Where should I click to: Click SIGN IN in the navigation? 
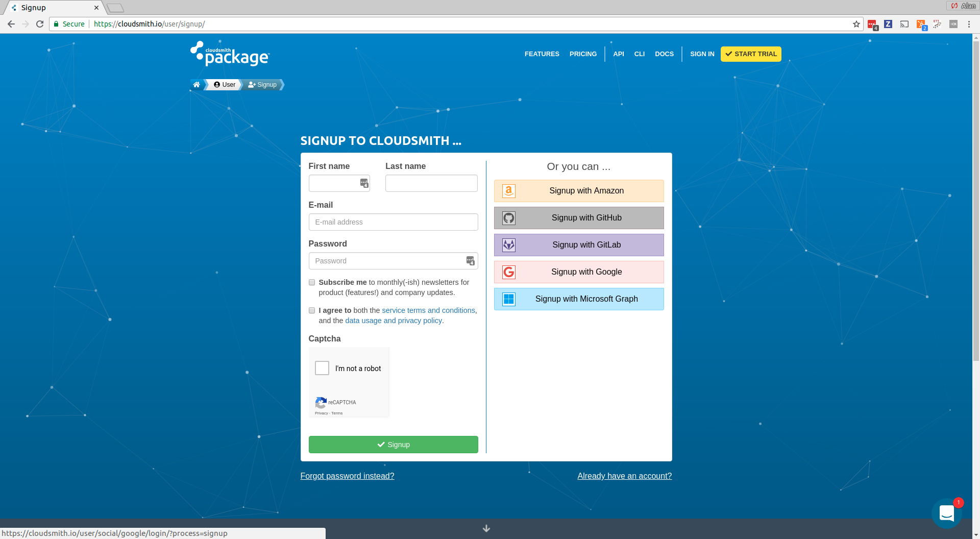[702, 54]
